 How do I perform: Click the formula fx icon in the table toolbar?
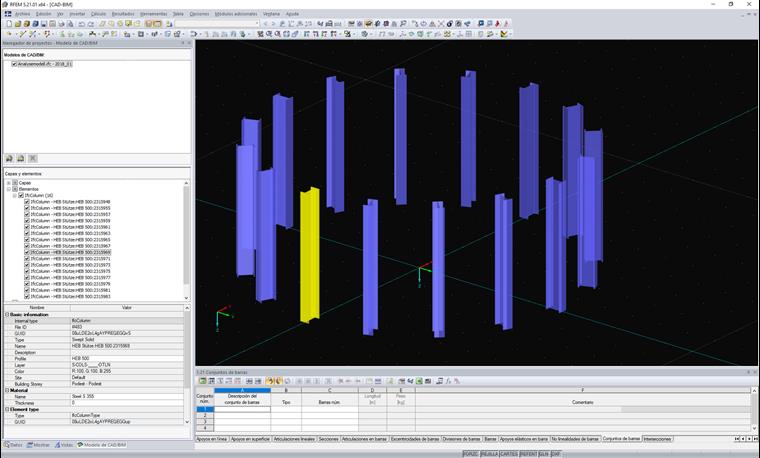[448, 381]
